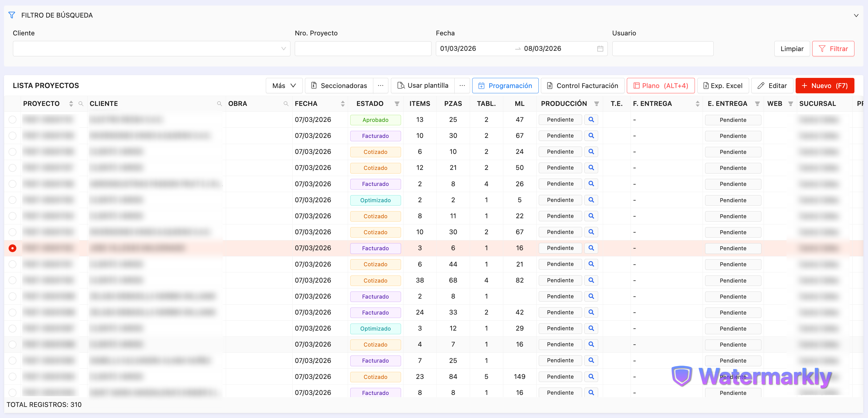
Task: Click the calendar icon in Fecha field
Action: (x=600, y=49)
